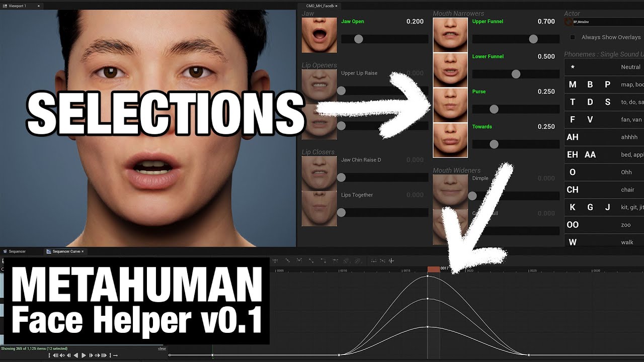Toggle the loop playback arrow icon
This screenshot has width=644, height=362.
pos(115,355)
